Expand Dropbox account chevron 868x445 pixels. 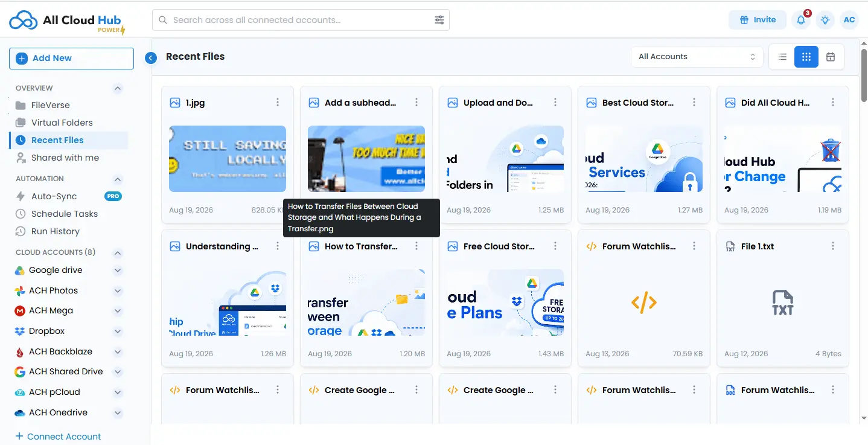pyautogui.click(x=118, y=331)
